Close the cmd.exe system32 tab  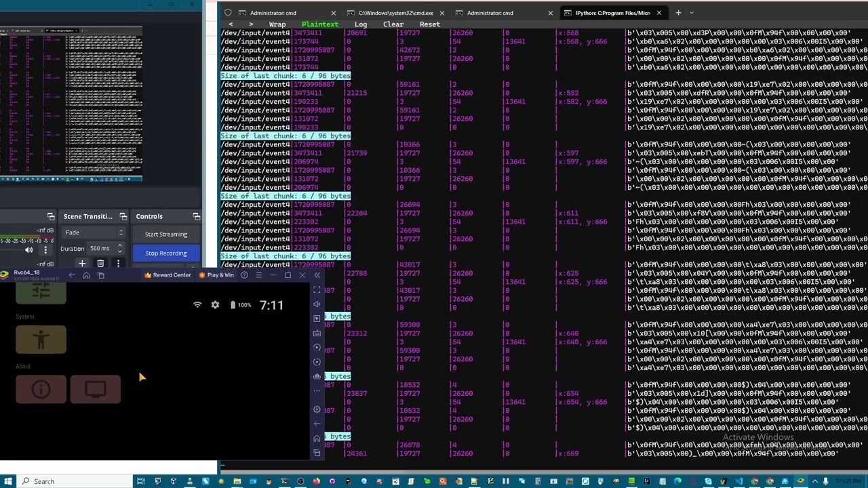(442, 13)
